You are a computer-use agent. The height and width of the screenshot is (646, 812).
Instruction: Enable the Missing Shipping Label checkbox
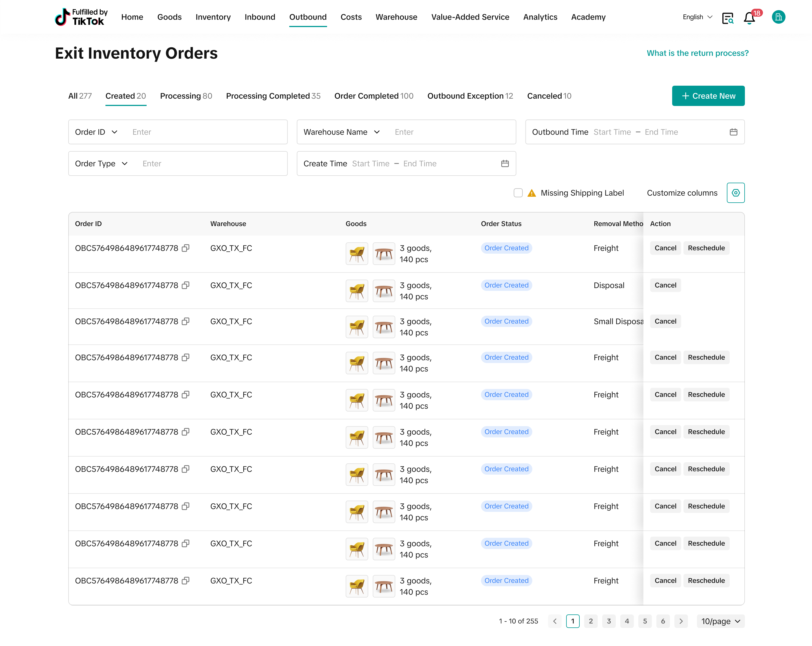(x=518, y=193)
